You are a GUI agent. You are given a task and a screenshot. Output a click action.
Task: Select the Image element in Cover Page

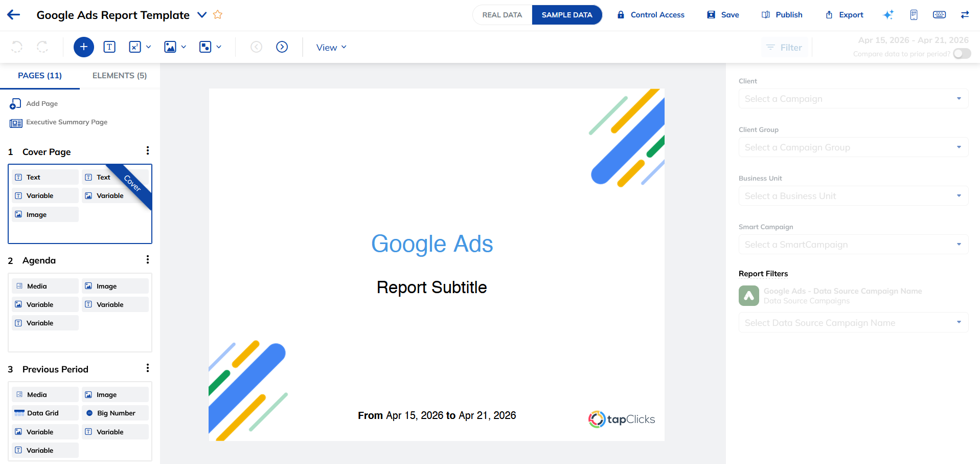click(45, 214)
